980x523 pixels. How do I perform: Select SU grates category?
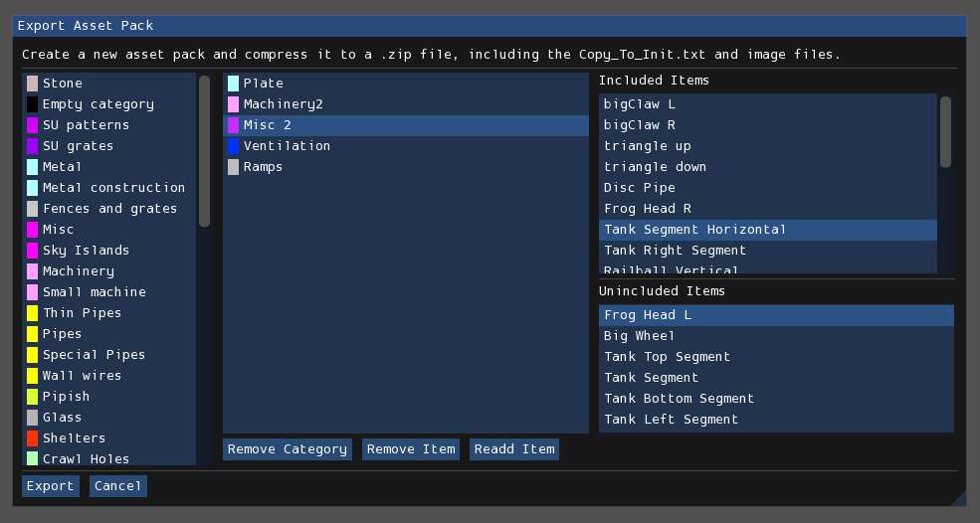[109, 146]
